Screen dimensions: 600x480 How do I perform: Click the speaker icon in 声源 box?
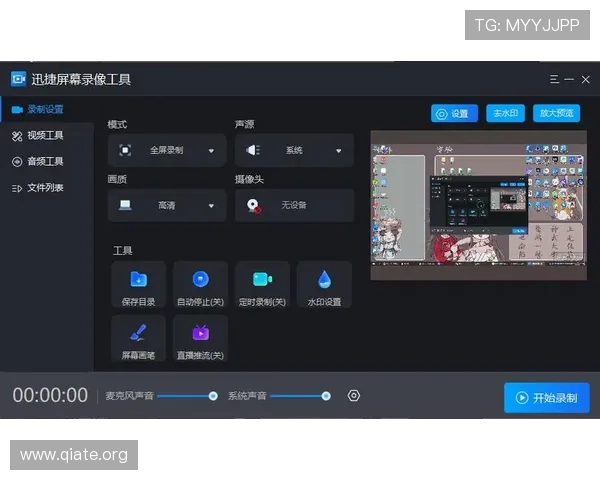253,150
